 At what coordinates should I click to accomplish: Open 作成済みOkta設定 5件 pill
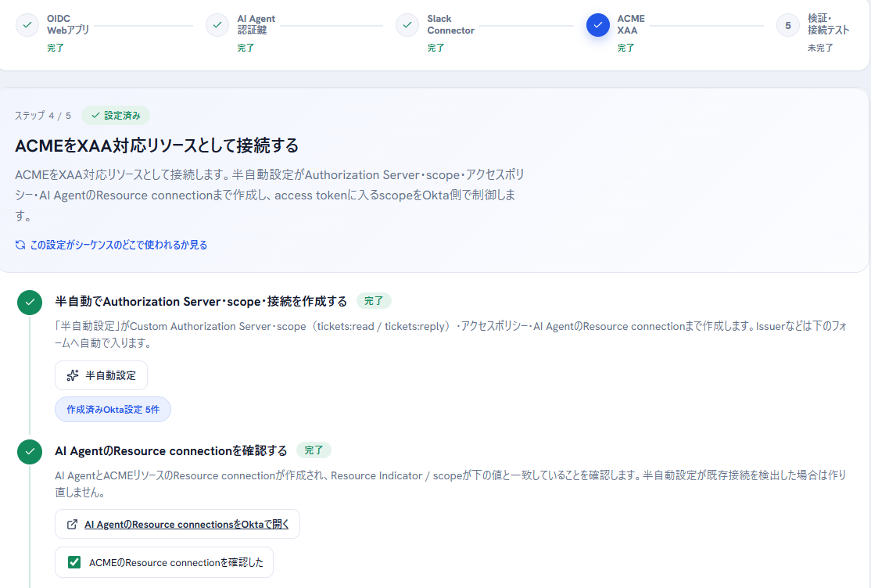coord(113,410)
